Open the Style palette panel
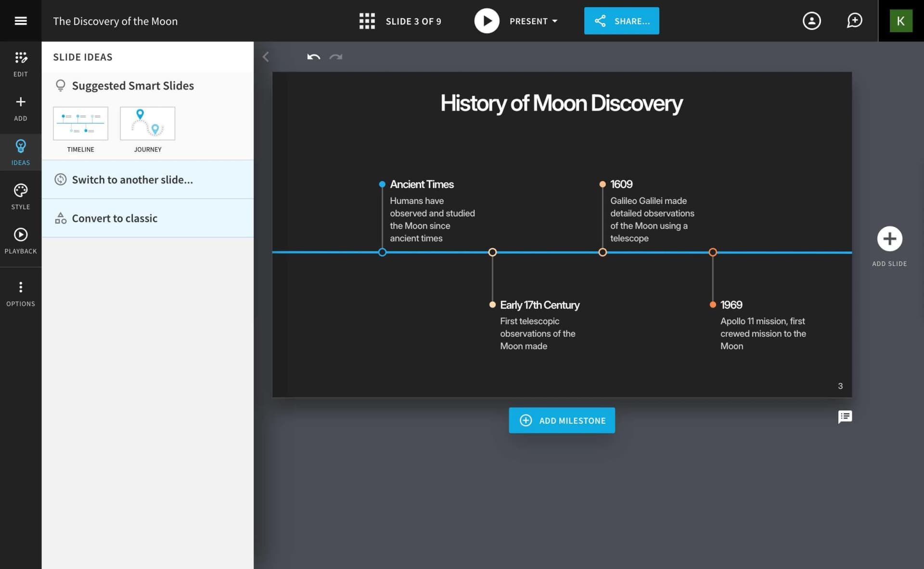The image size is (924, 569). tap(21, 196)
